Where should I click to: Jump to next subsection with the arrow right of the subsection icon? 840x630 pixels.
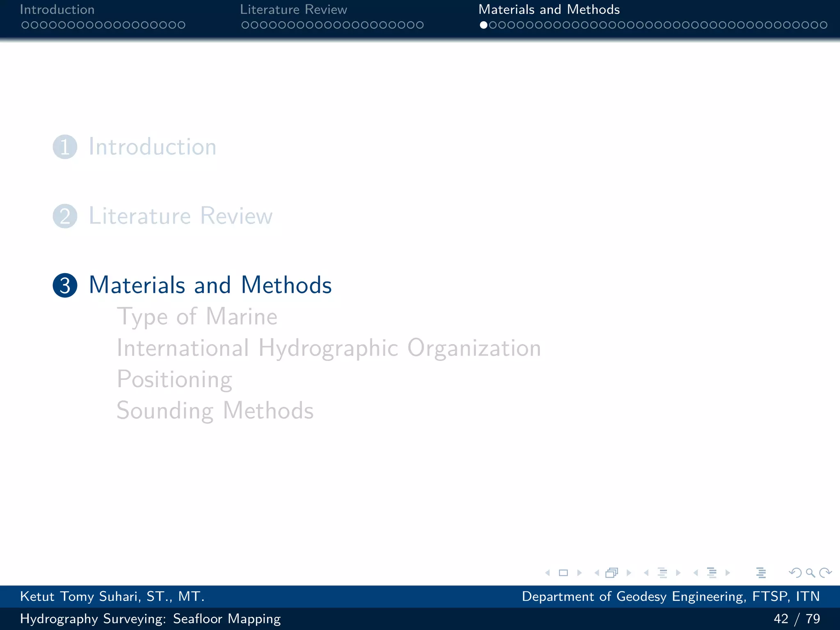(x=678, y=573)
